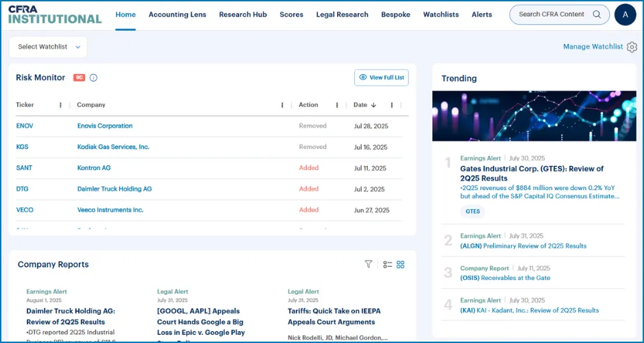The image size is (644, 343).
Task: Open Date column options menu
Action: (x=392, y=105)
